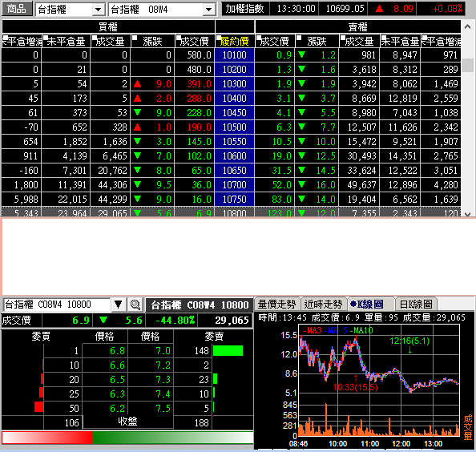Image resolution: width=476 pixels, height=452 pixels.
Task: Click call volume 44,306 at strike 10700
Action: point(111,185)
